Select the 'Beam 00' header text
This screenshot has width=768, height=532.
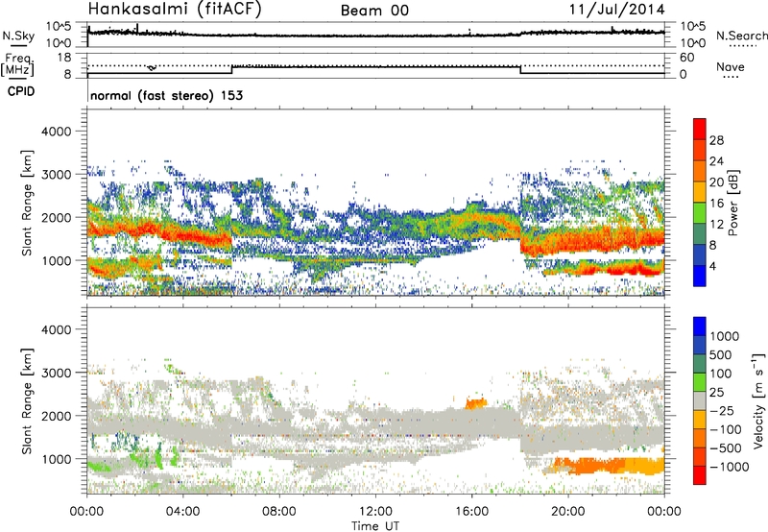click(x=374, y=11)
